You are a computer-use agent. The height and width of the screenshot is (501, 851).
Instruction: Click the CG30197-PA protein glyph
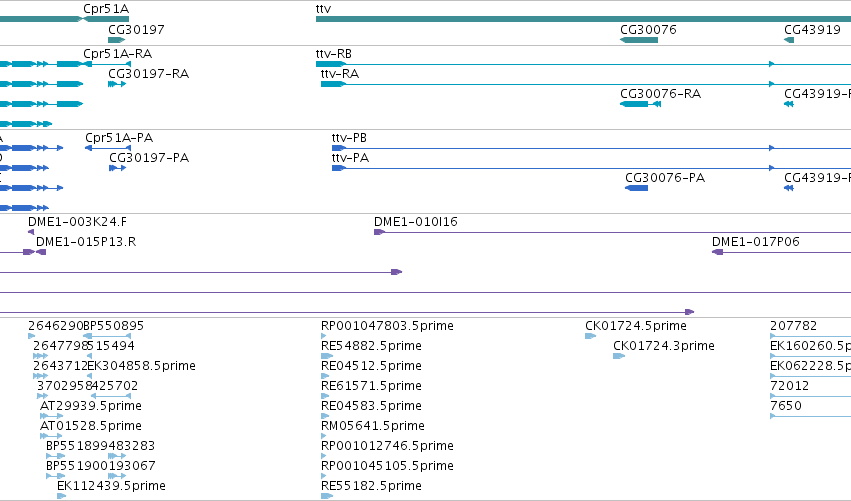117,168
